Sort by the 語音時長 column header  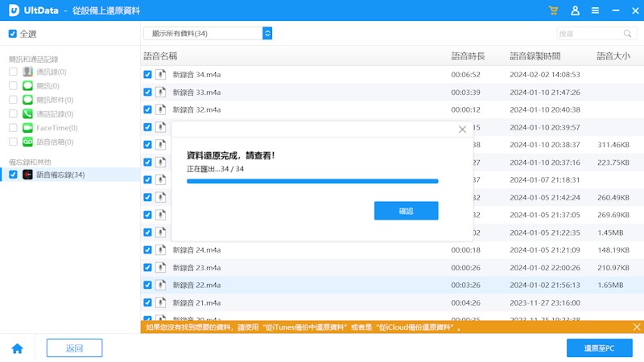point(468,56)
